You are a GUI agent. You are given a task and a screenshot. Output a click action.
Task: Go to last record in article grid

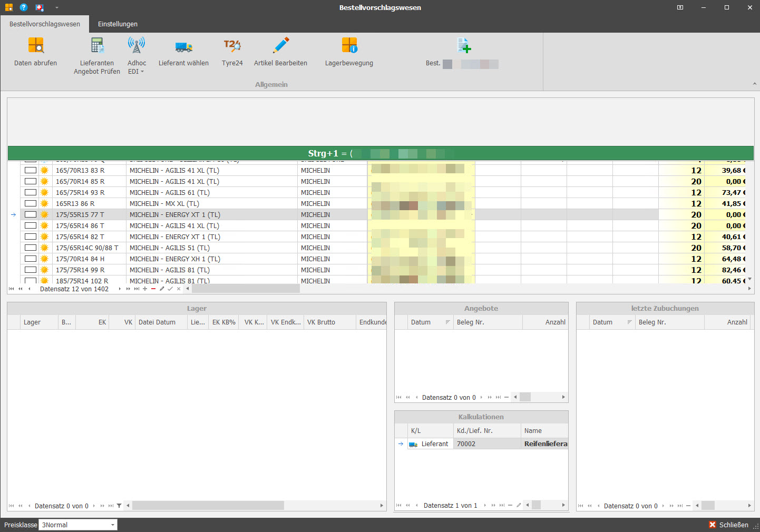[x=137, y=289]
